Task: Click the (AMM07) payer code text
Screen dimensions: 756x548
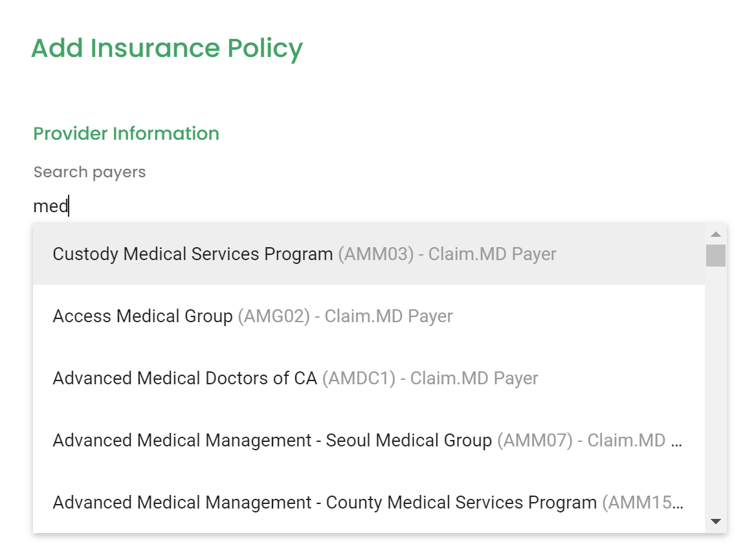Action: click(535, 441)
